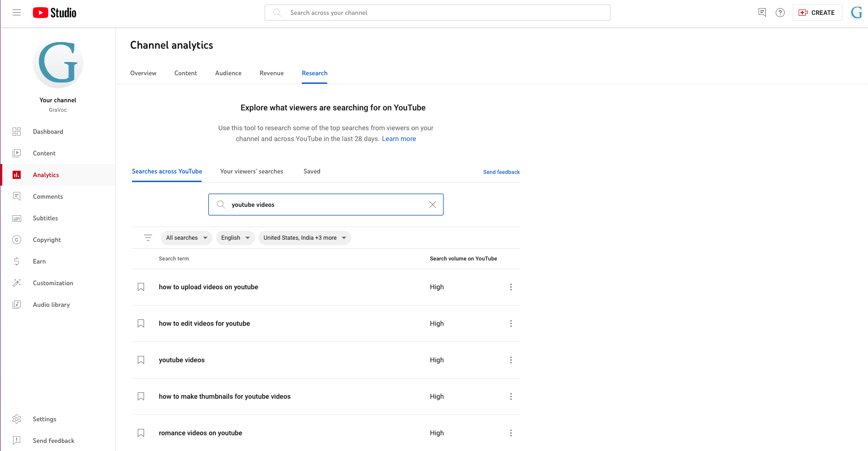Open options for 'how to upload videos on youtube'
Screen dimensions: 868x451
(511, 287)
